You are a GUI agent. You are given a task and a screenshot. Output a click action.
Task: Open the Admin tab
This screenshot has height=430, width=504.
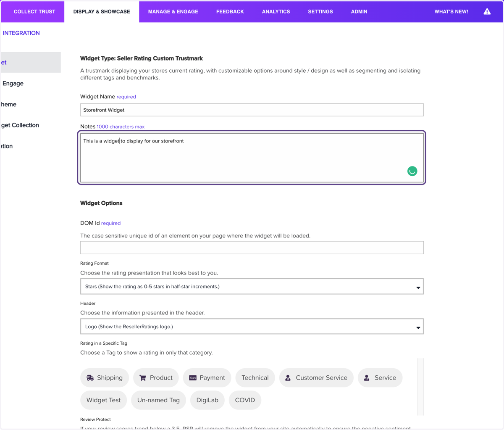(x=359, y=11)
